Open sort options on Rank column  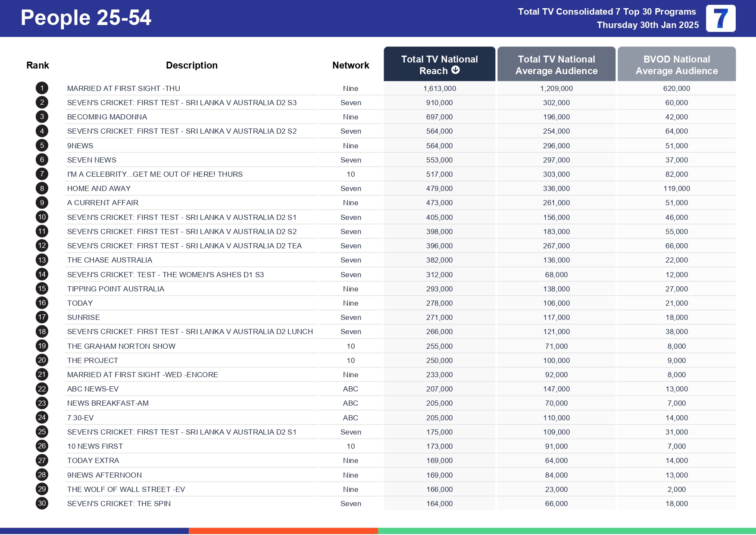pos(38,65)
